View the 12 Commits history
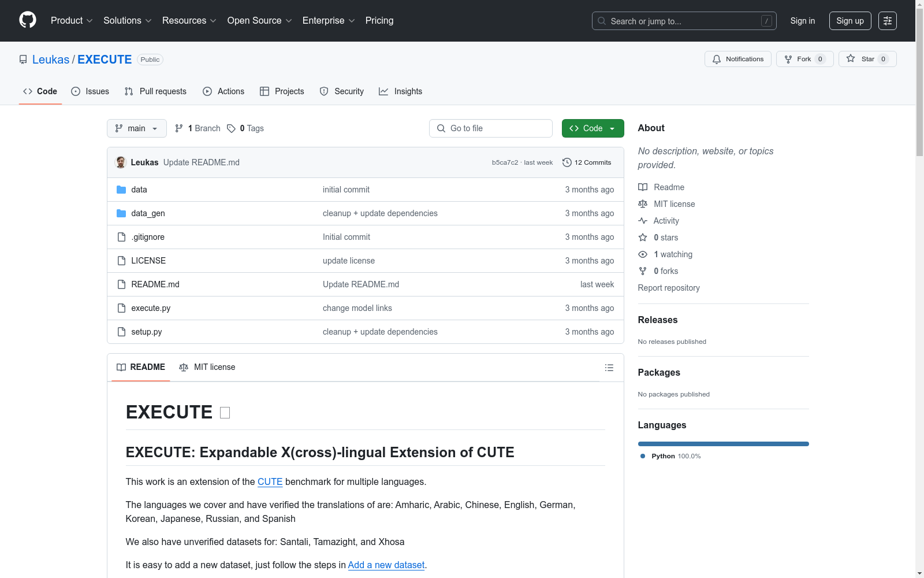 click(587, 162)
